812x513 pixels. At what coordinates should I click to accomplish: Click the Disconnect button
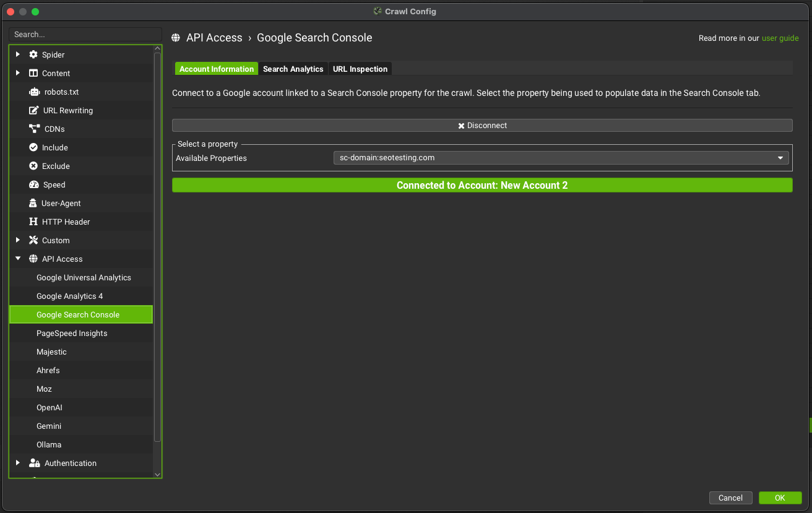pyautogui.click(x=482, y=126)
